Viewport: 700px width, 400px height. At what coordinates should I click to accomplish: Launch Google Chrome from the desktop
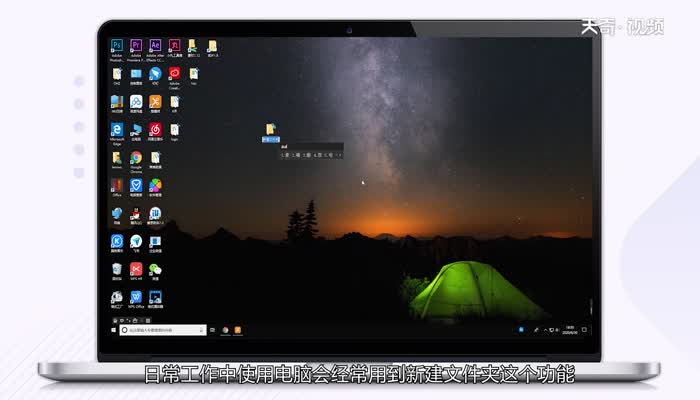136,158
